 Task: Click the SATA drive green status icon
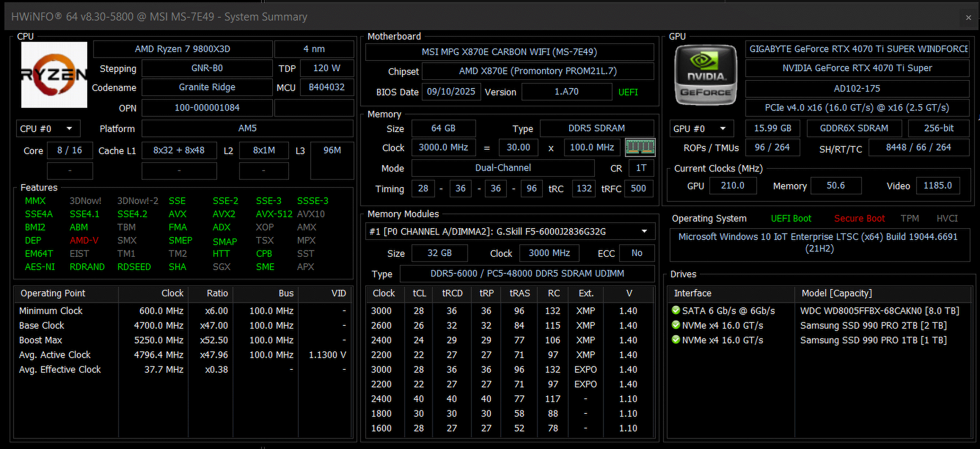676,310
